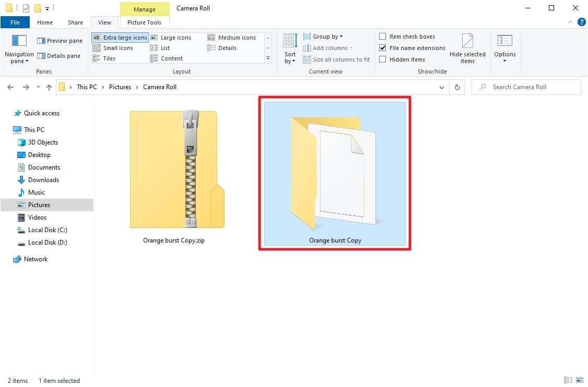Switch to Small icons layout
This screenshot has width=588, height=387.
point(113,48)
